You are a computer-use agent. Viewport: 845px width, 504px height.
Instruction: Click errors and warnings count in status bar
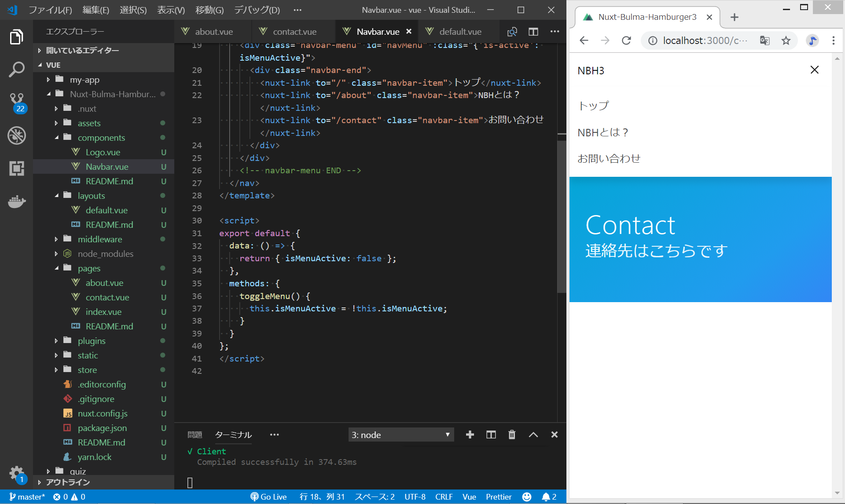[69, 497]
